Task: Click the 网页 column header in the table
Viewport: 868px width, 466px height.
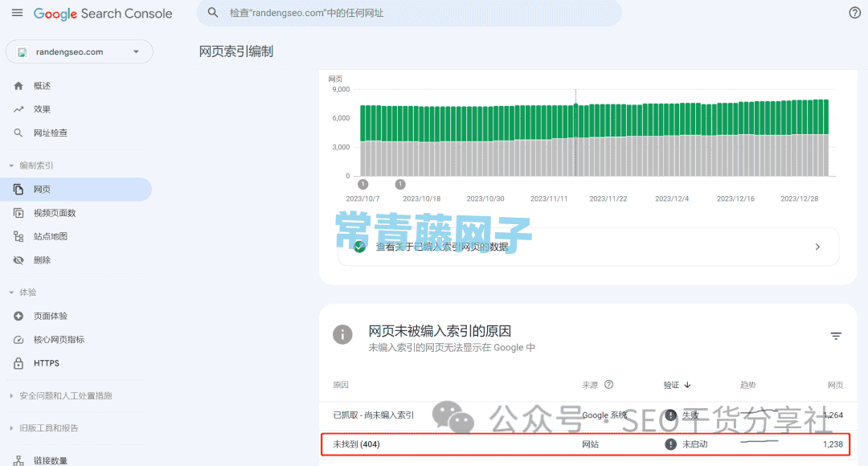Action: [835, 385]
